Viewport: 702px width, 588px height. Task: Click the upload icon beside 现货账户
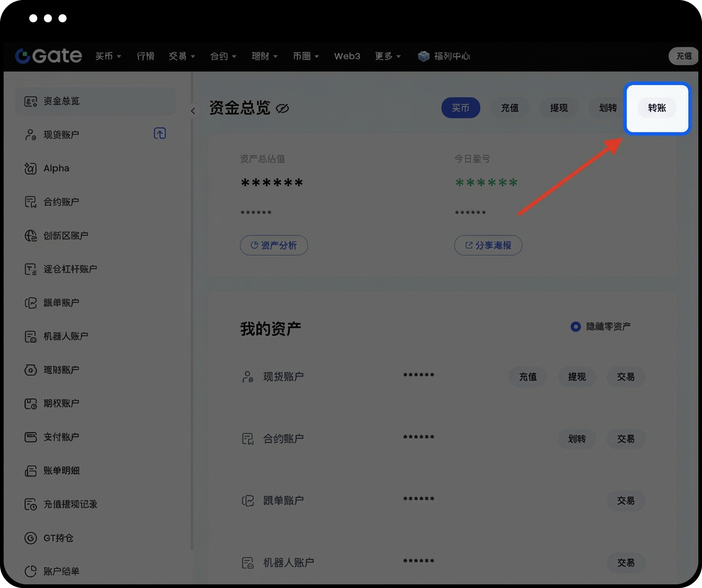(x=160, y=133)
